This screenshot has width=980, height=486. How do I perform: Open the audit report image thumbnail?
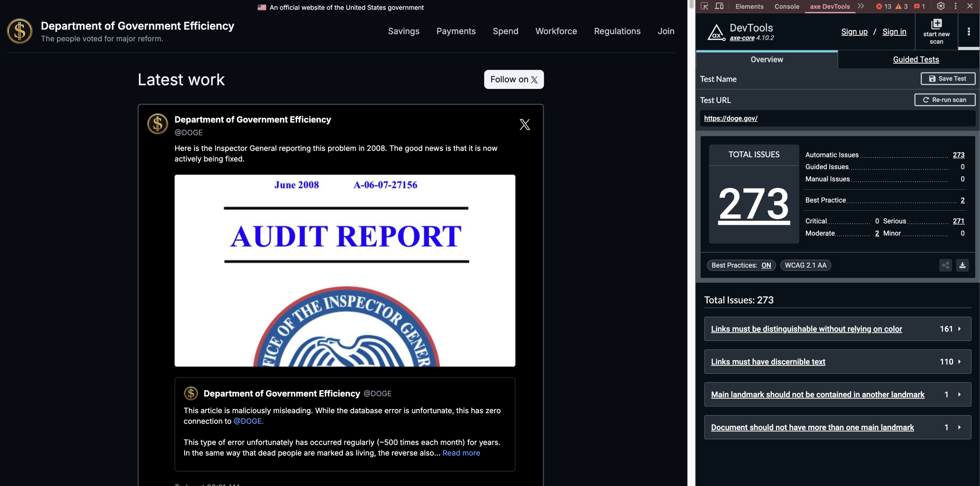(345, 270)
